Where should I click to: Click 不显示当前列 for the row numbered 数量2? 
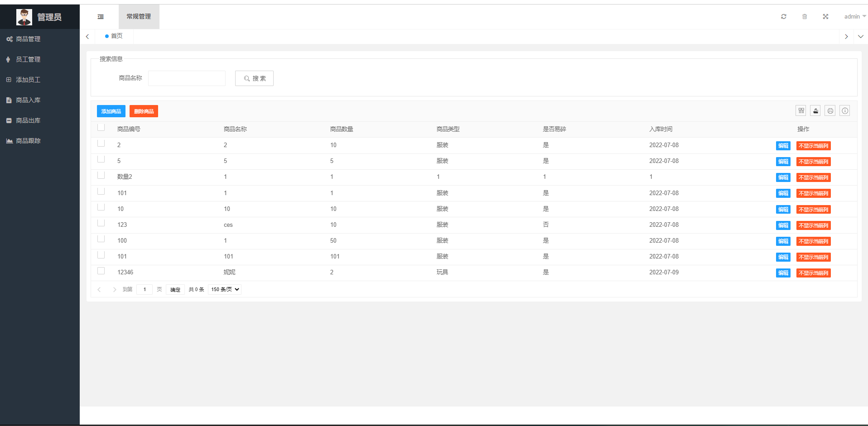coord(814,177)
